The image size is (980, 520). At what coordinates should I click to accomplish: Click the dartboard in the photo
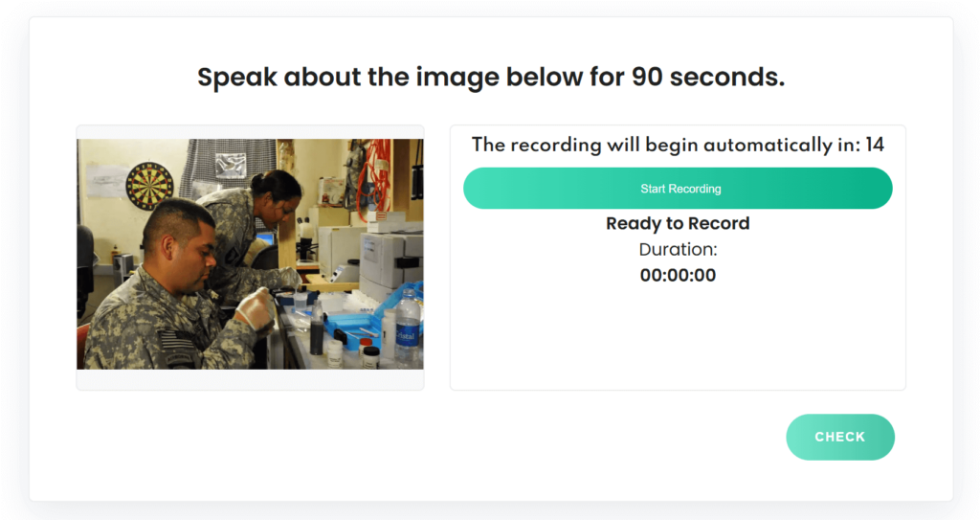pyautogui.click(x=150, y=186)
